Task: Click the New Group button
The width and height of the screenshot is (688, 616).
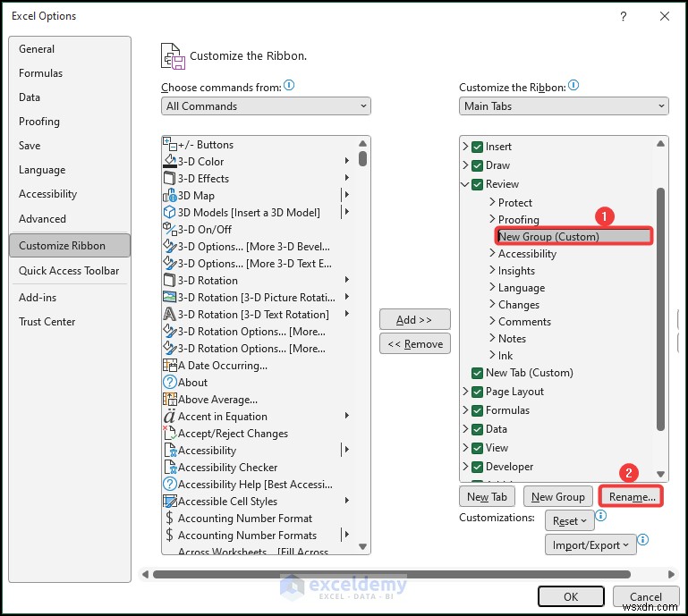Action: pyautogui.click(x=558, y=497)
